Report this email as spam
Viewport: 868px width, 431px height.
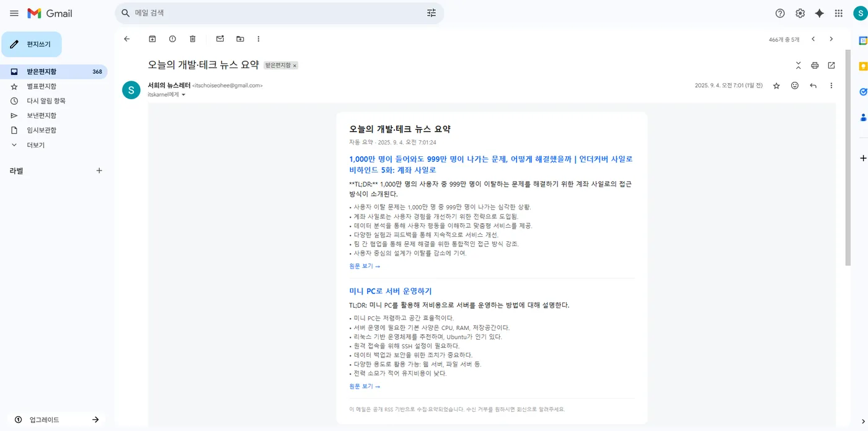coord(172,38)
